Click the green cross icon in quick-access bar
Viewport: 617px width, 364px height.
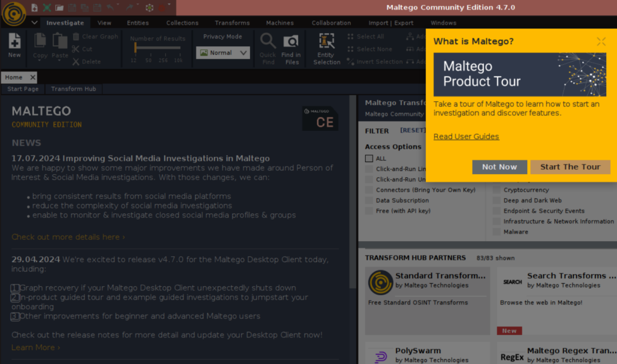[x=47, y=7]
